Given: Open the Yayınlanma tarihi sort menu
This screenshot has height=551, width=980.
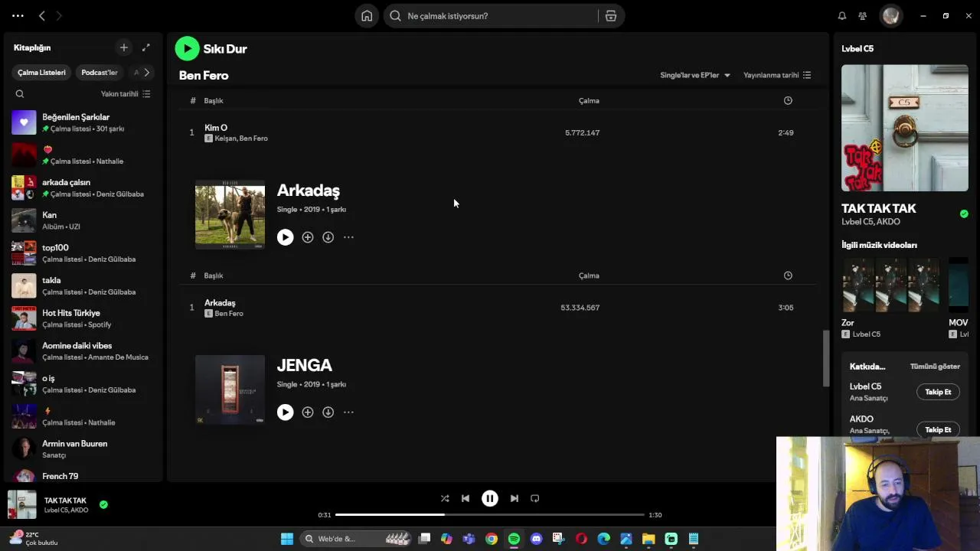Looking at the screenshot, I should [x=777, y=75].
